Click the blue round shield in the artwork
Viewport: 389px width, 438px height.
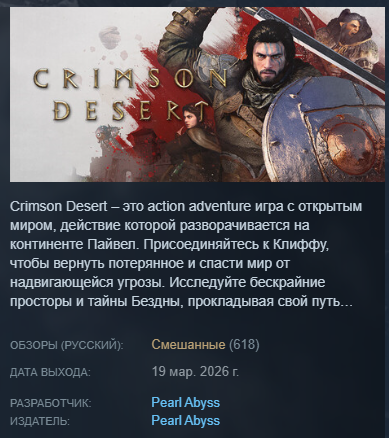coord(323,130)
